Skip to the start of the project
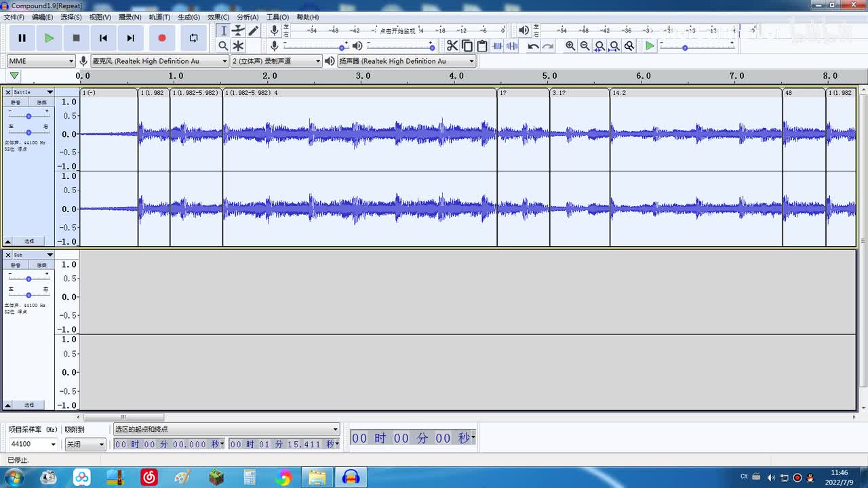 click(103, 38)
